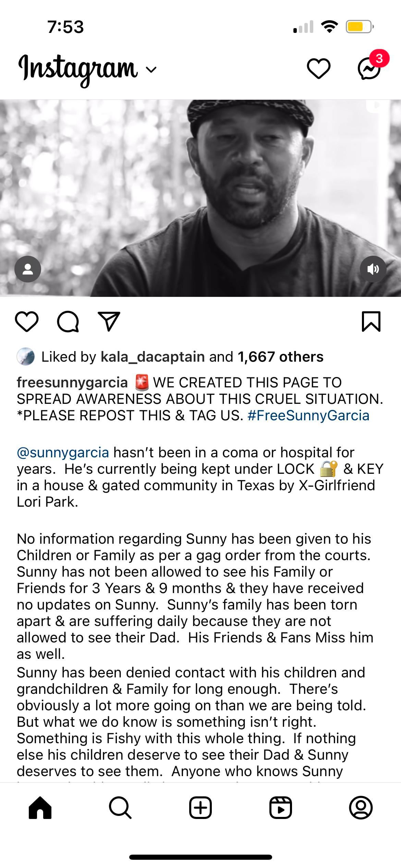Viewport: 401px width, 868px height.
Task: Open the notifications heart icon
Action: tap(318, 69)
